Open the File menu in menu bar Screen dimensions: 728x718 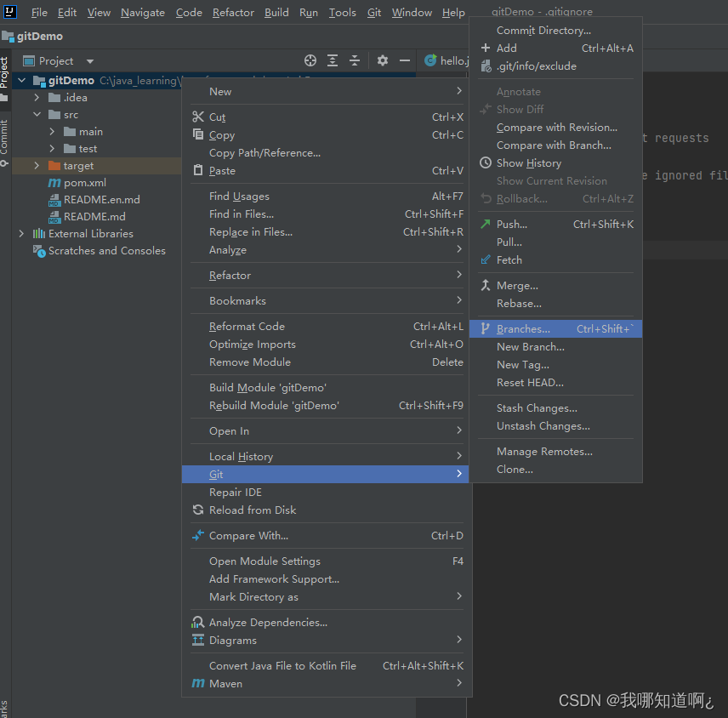pyautogui.click(x=39, y=12)
